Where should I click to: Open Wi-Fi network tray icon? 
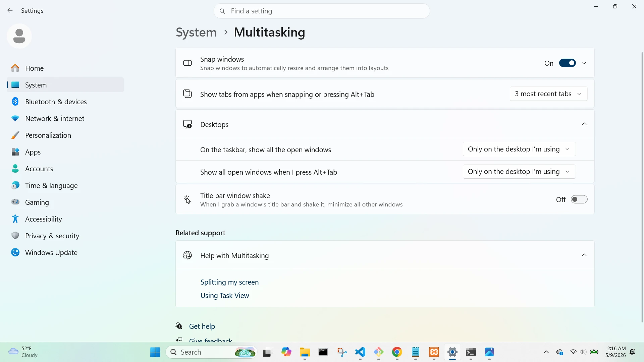[x=573, y=352]
